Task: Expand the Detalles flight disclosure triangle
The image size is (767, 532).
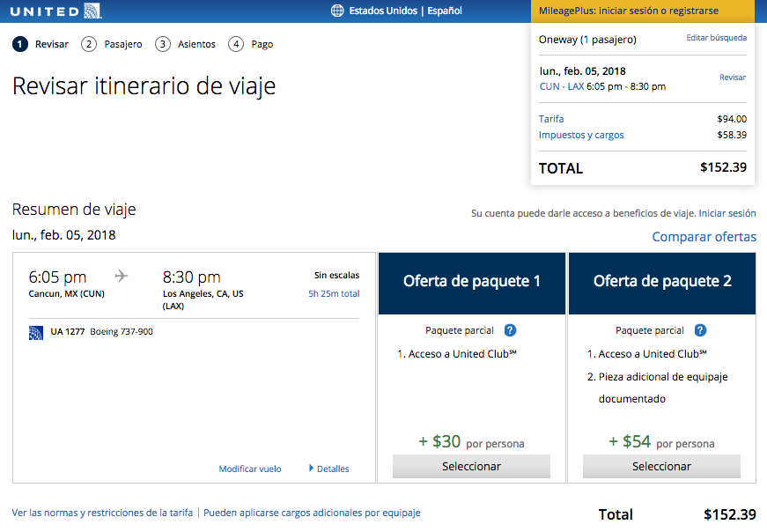Action: click(x=311, y=469)
